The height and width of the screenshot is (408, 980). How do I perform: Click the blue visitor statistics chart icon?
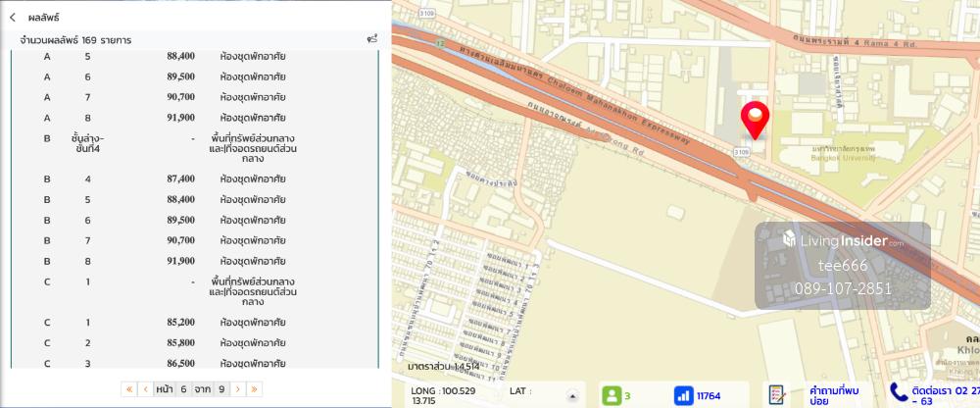(x=683, y=395)
